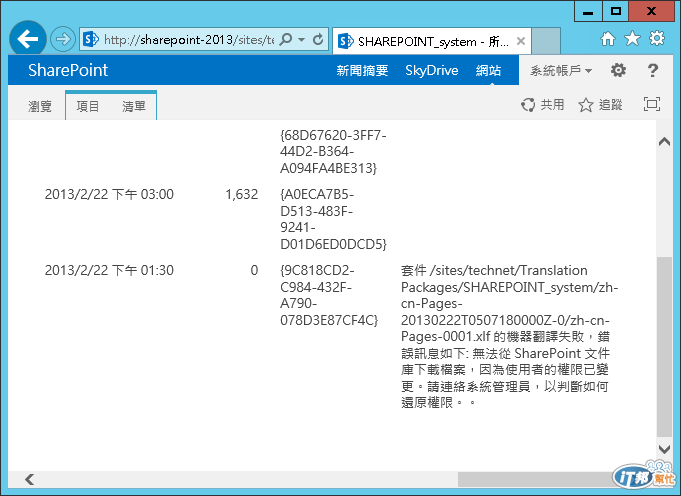Click horizontal scrollbar left arrow

tap(30, 479)
